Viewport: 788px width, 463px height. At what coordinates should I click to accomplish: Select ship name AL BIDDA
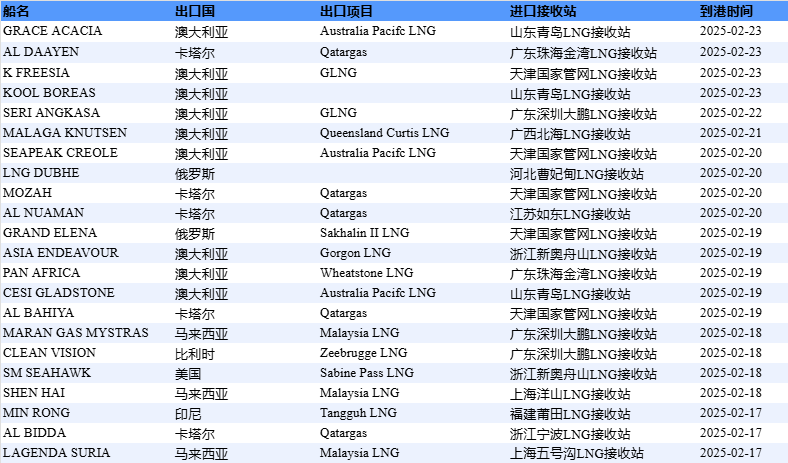(x=34, y=433)
